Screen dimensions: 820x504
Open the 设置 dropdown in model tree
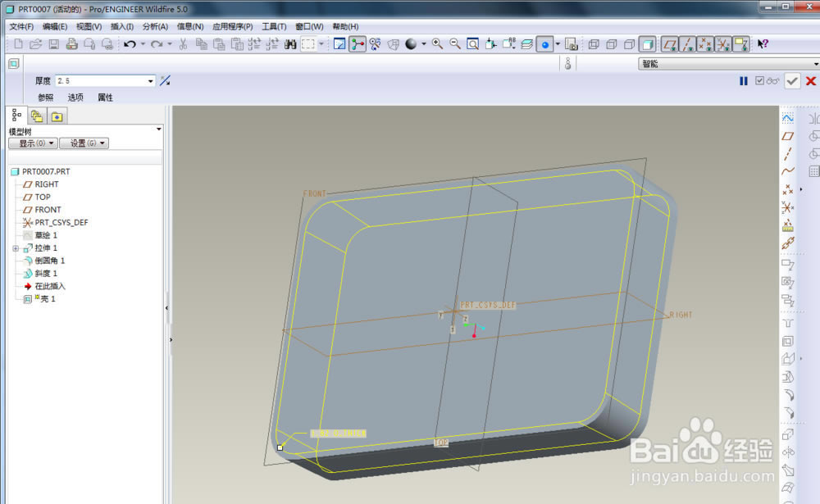[84, 143]
